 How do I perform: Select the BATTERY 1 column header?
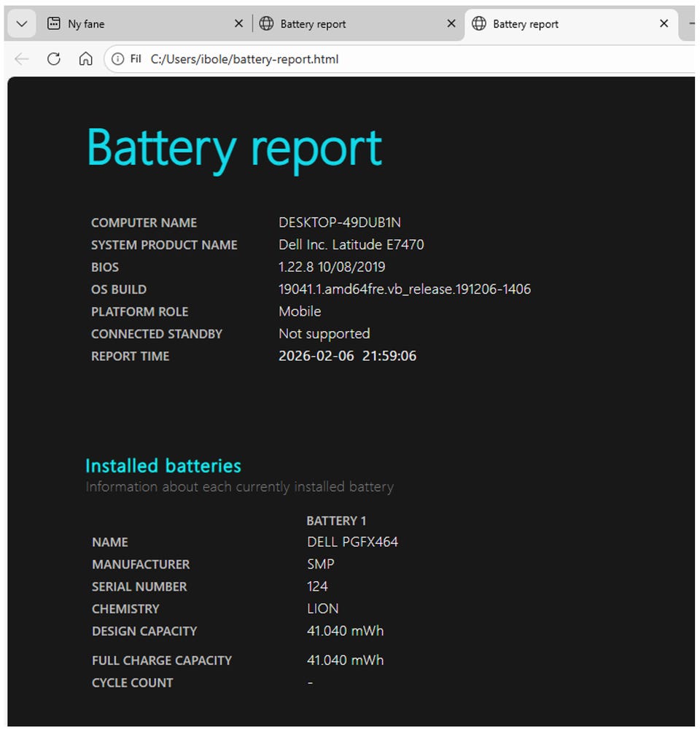[336, 521]
